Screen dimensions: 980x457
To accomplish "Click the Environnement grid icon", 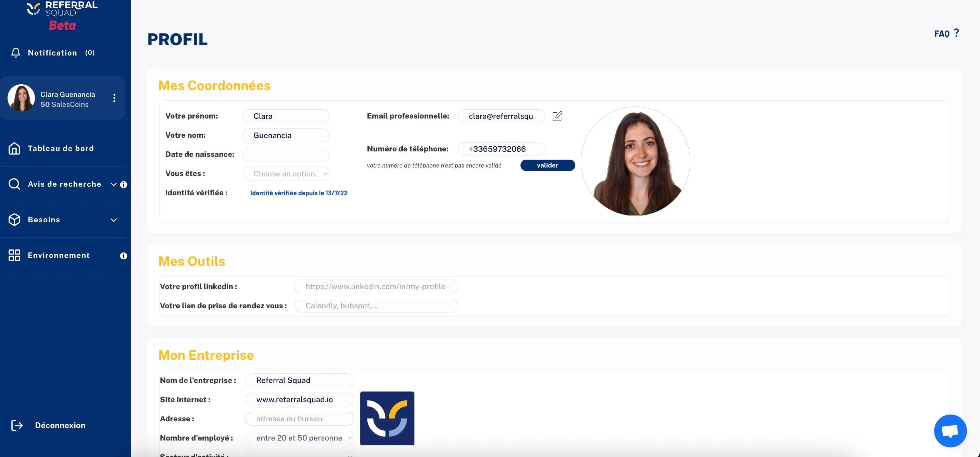I will (x=14, y=255).
